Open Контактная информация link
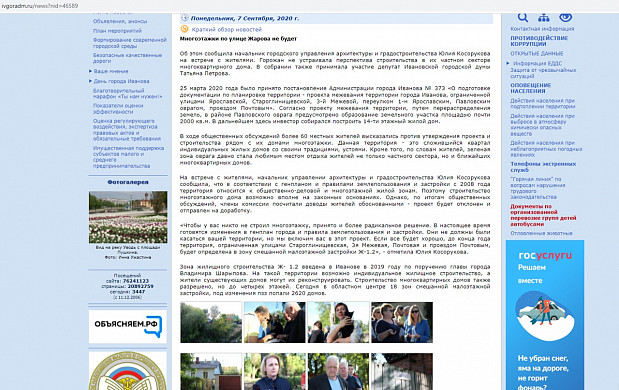Image resolution: width=619 pixels, height=390 pixels. 542,29
